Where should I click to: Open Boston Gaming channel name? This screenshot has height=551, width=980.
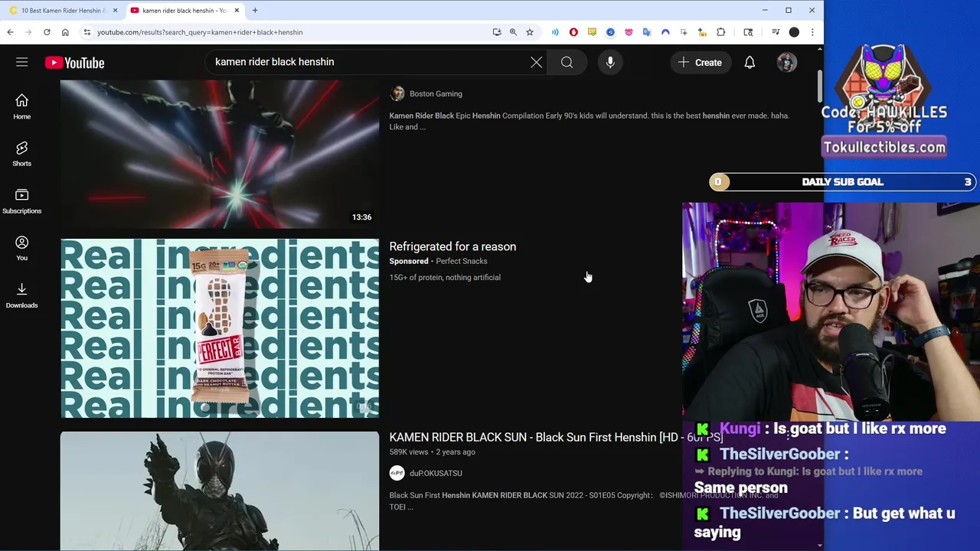[436, 93]
